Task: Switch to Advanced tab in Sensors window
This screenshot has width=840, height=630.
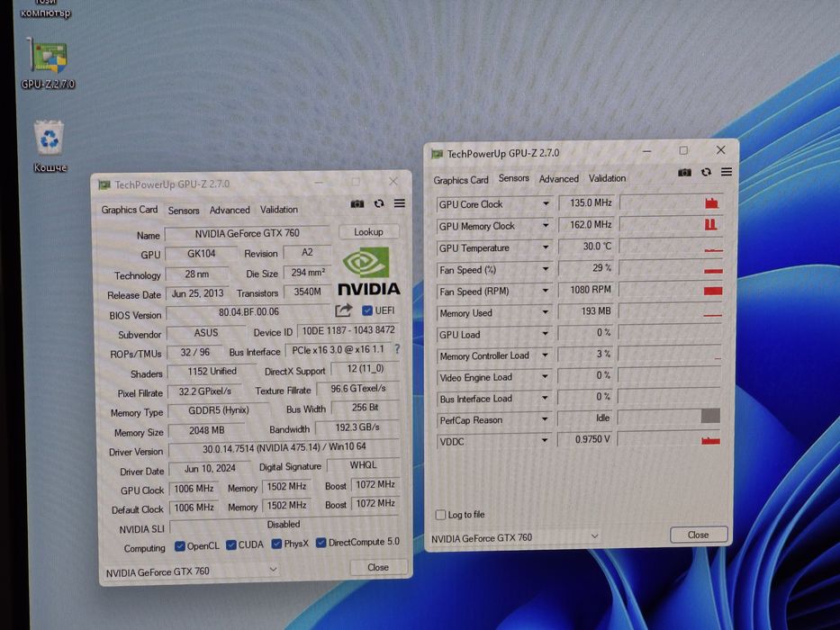Action: click(x=558, y=179)
